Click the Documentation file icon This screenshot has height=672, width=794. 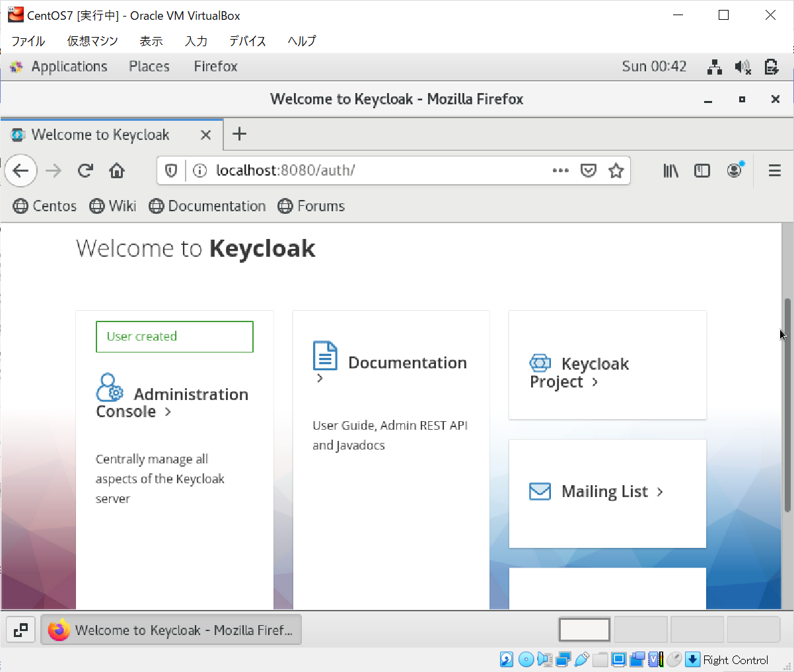(x=325, y=355)
